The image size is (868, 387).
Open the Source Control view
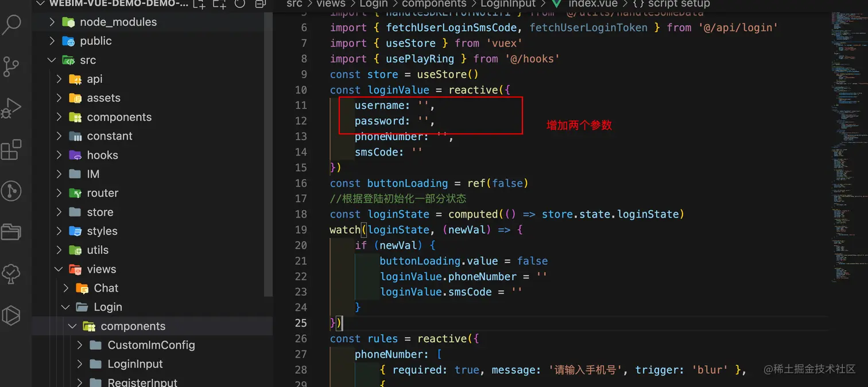tap(11, 67)
